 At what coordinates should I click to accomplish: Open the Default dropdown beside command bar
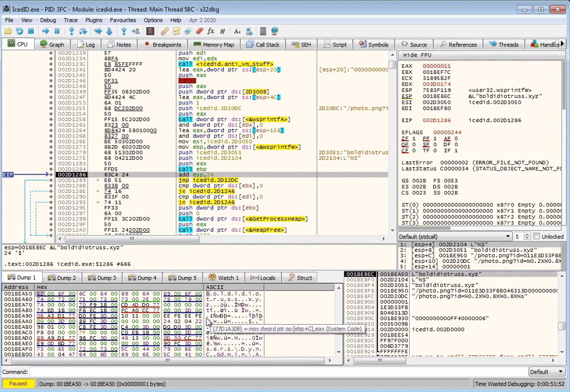546,372
